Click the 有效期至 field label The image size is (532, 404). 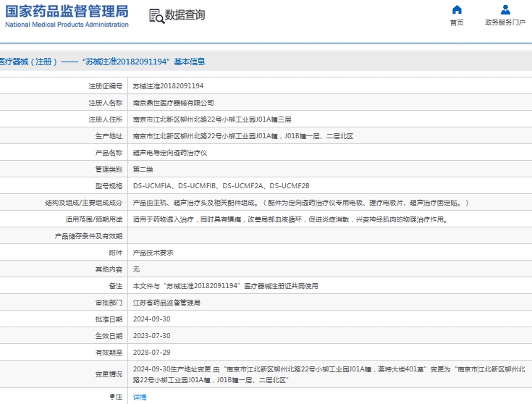click(109, 353)
